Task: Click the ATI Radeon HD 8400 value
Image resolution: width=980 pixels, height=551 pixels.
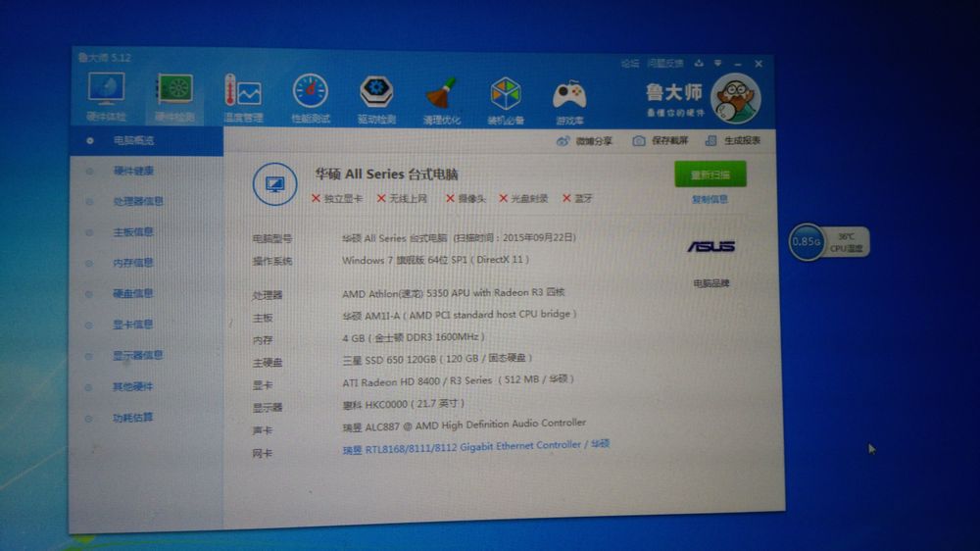Action: 458,380
